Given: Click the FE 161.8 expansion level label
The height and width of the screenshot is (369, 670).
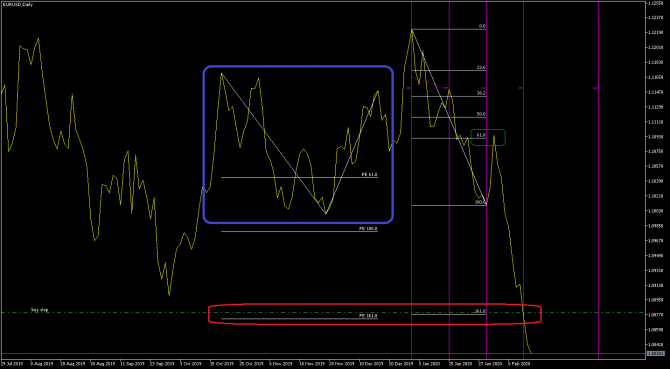Looking at the screenshot, I should 368,316.
